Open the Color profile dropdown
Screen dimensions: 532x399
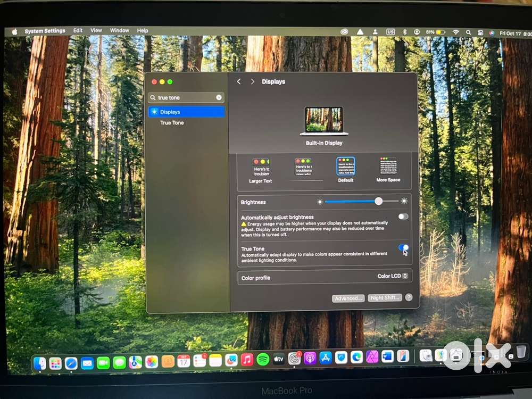point(393,276)
